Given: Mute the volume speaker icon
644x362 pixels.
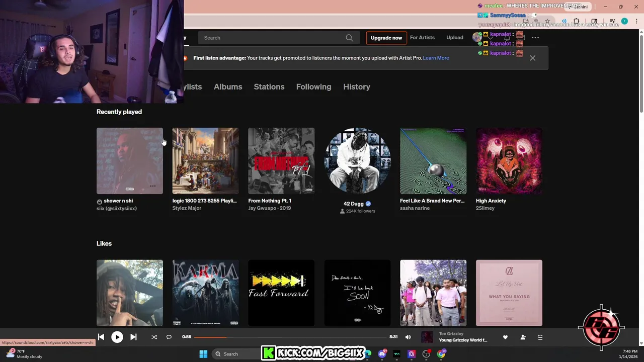Looking at the screenshot, I should click(x=408, y=337).
